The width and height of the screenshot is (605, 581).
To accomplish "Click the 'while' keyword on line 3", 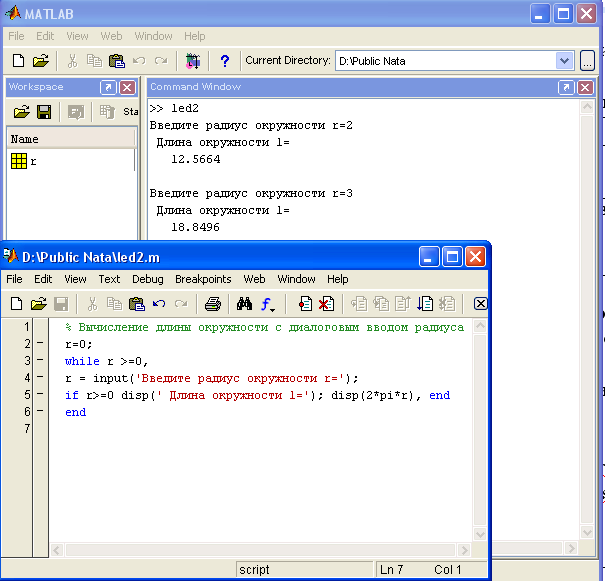I will [x=82, y=361].
